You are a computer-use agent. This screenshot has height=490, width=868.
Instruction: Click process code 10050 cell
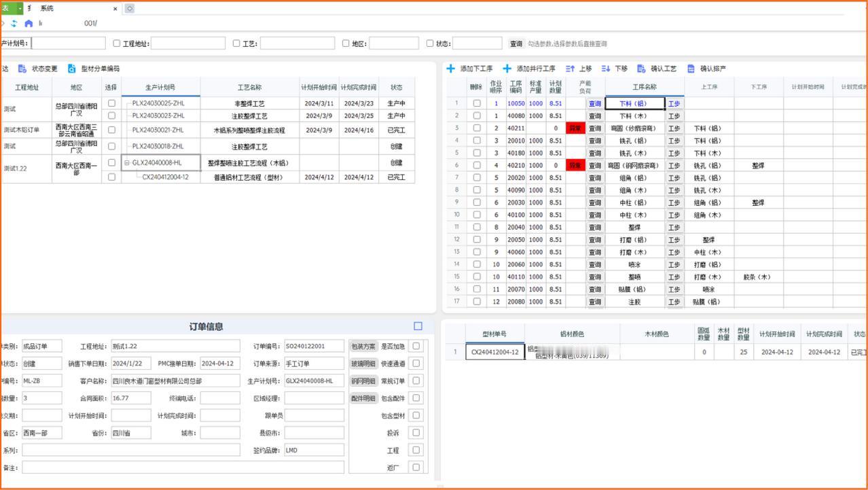click(516, 103)
